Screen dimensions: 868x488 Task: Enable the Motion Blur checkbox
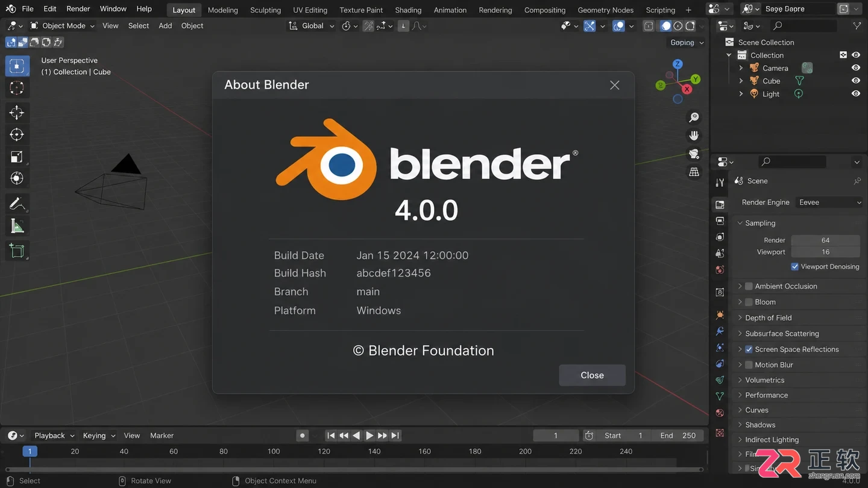pos(749,365)
